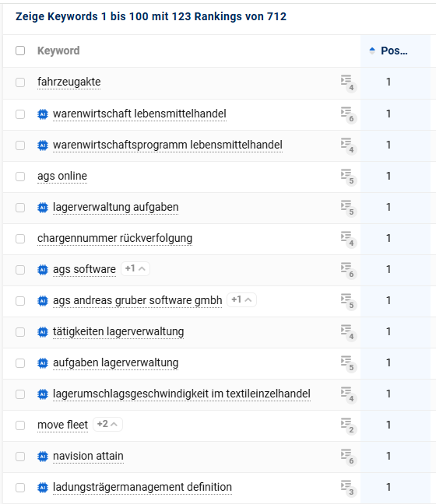The width and height of the screenshot is (436, 504).
Task: Open SERP list icon for lagerumschlagsgeschwindigkeit im textileinzelhandel
Action: 348,394
